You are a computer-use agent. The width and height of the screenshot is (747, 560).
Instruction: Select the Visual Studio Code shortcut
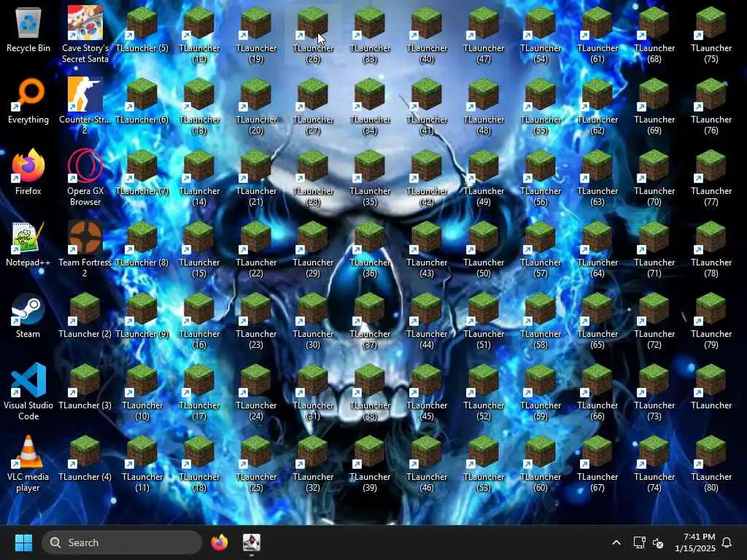pos(28,392)
